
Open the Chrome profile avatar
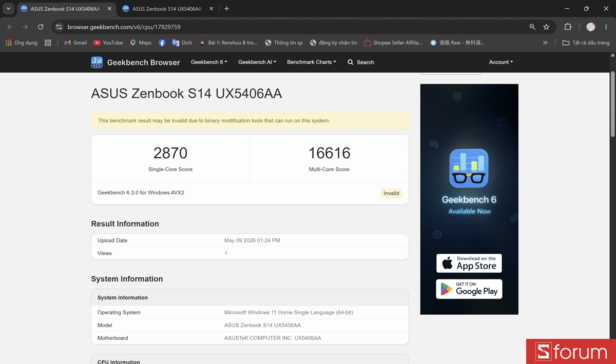coord(591,27)
